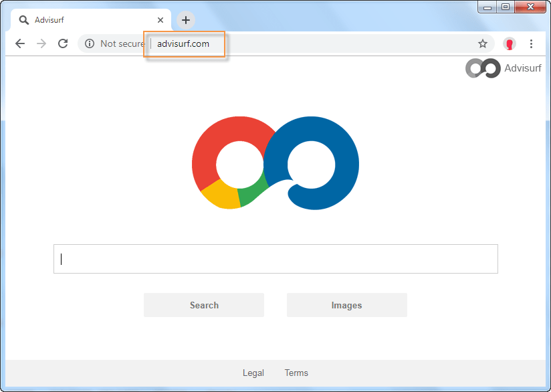Viewport: 551px width, 392px height.
Task: Click the large colorful Advisurf logo
Action: (x=275, y=163)
